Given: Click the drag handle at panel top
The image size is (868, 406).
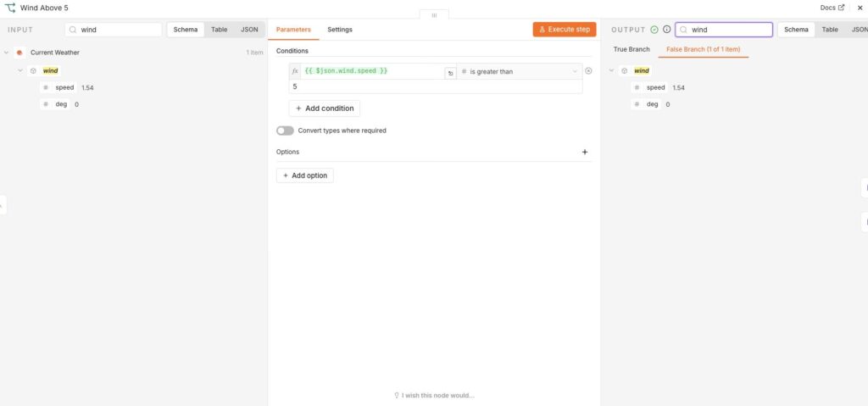Looking at the screenshot, I should coord(434,15).
